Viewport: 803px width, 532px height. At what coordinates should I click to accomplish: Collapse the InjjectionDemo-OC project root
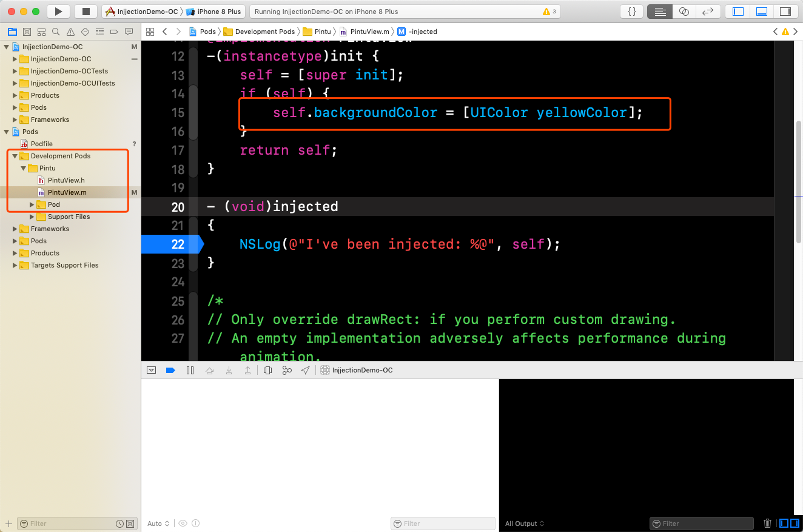click(7, 47)
